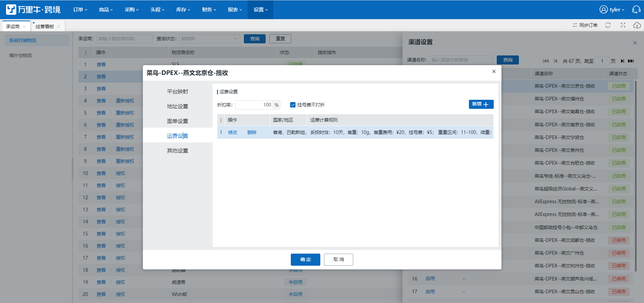Screen dimensions: 644x303
Task: Toggle fullscreen expand icon
Action: coord(623,25)
